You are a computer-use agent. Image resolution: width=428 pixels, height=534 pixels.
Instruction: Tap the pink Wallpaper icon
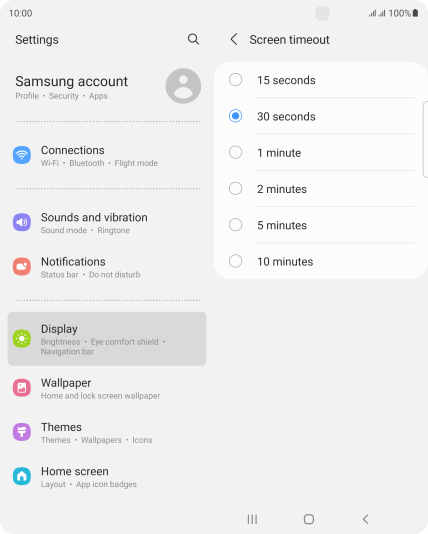pyautogui.click(x=22, y=388)
